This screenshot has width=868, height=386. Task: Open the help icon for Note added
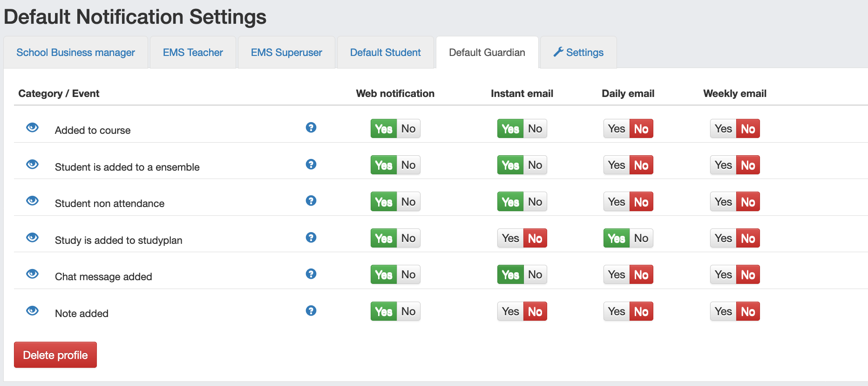click(x=311, y=310)
